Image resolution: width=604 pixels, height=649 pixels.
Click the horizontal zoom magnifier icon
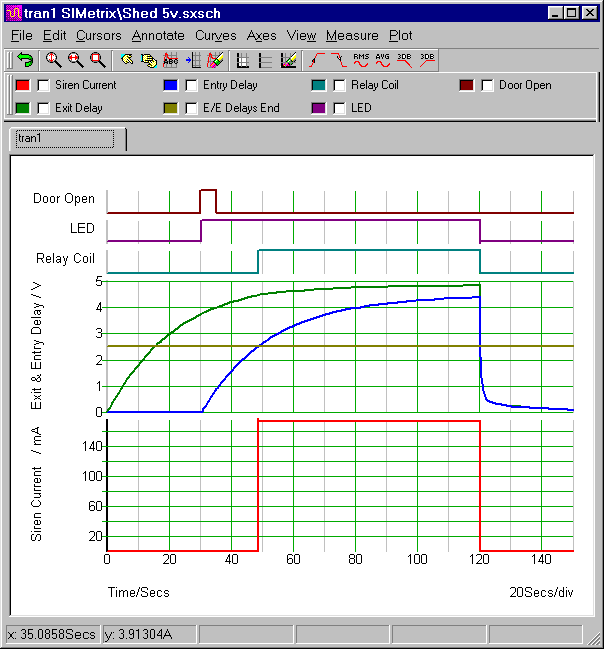76,60
